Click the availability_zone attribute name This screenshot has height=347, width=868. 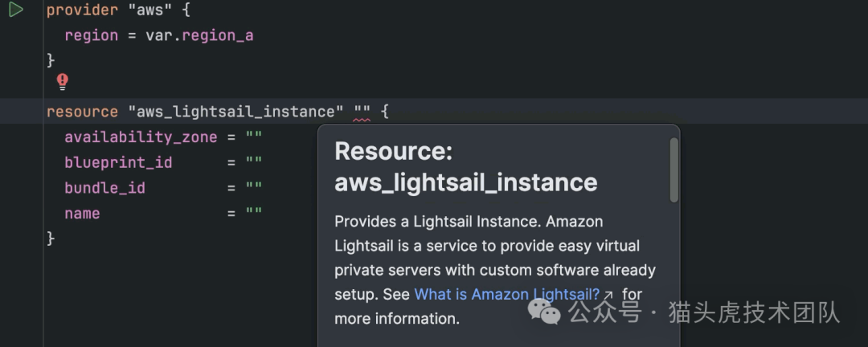141,137
